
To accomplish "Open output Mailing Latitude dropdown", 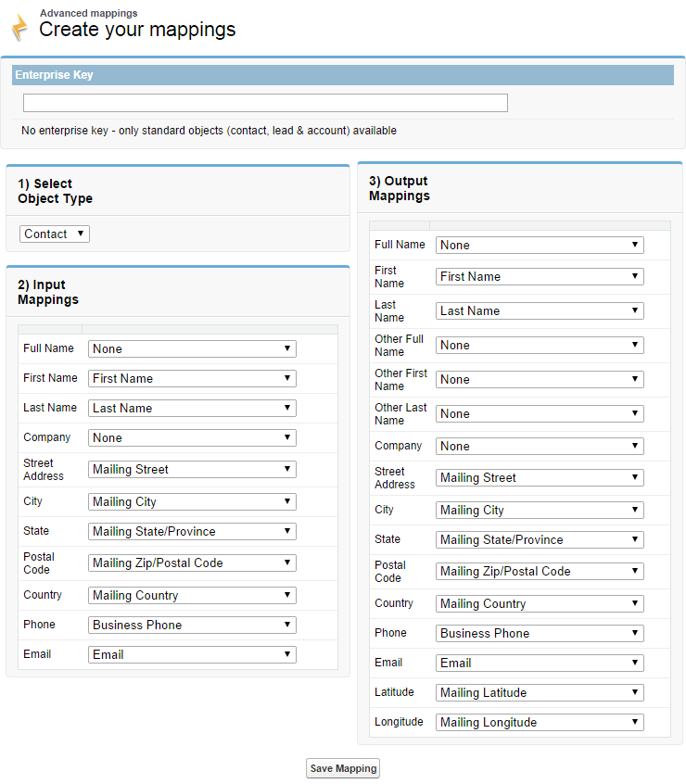I will [x=540, y=692].
